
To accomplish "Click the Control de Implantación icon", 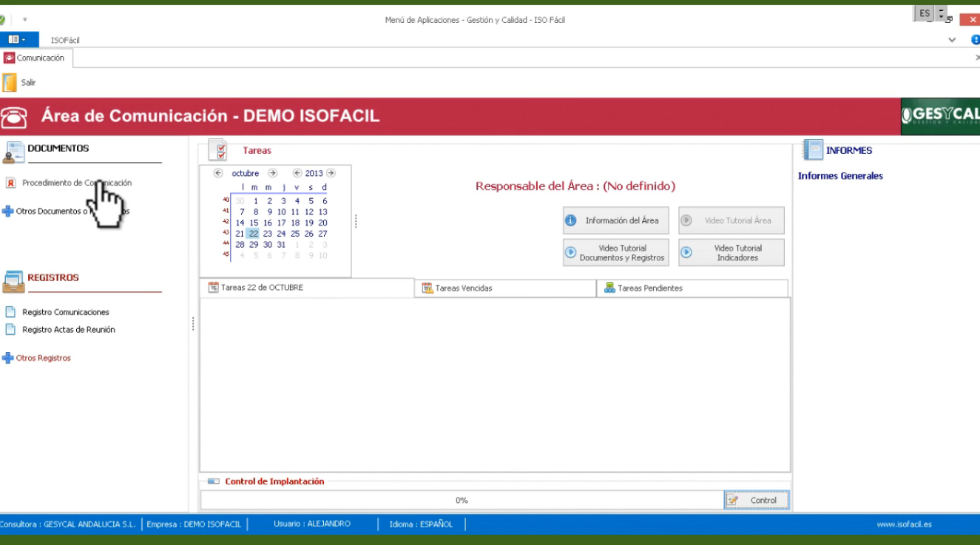I will point(213,481).
